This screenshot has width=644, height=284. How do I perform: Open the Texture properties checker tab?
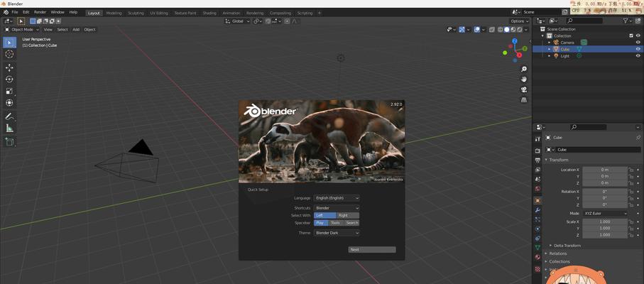tap(537, 269)
